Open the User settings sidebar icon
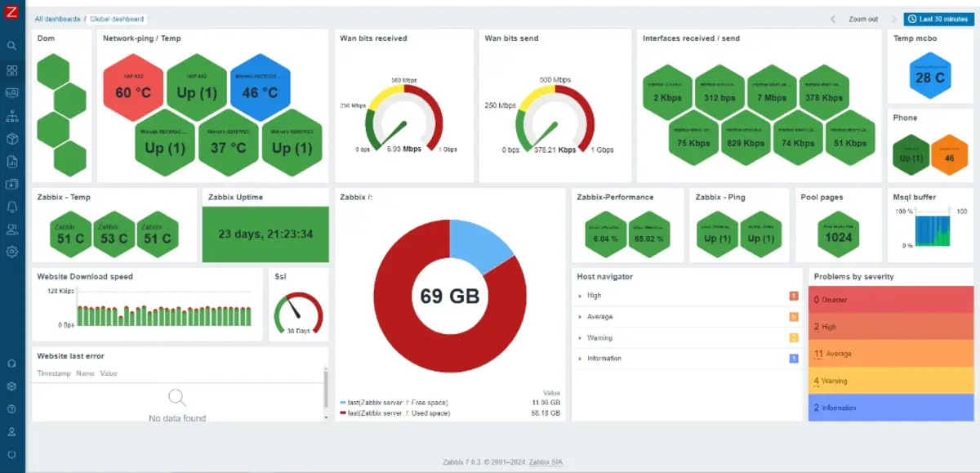 [x=12, y=431]
